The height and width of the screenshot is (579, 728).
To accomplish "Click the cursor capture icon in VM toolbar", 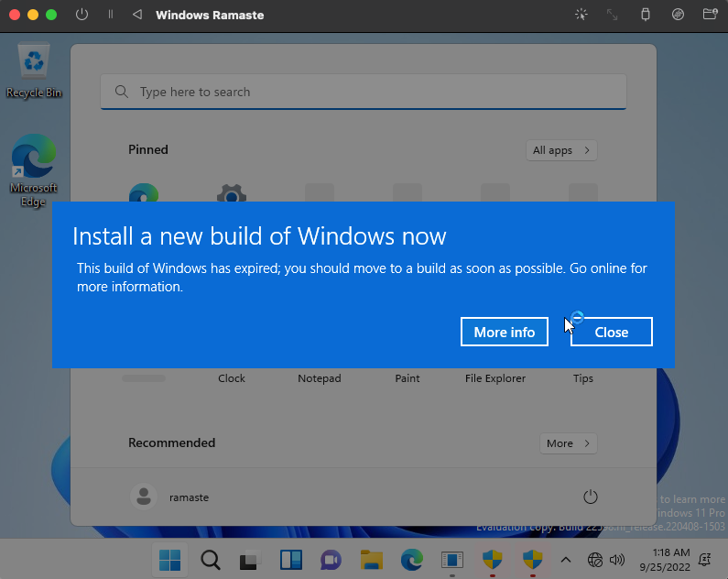I will pyautogui.click(x=581, y=15).
